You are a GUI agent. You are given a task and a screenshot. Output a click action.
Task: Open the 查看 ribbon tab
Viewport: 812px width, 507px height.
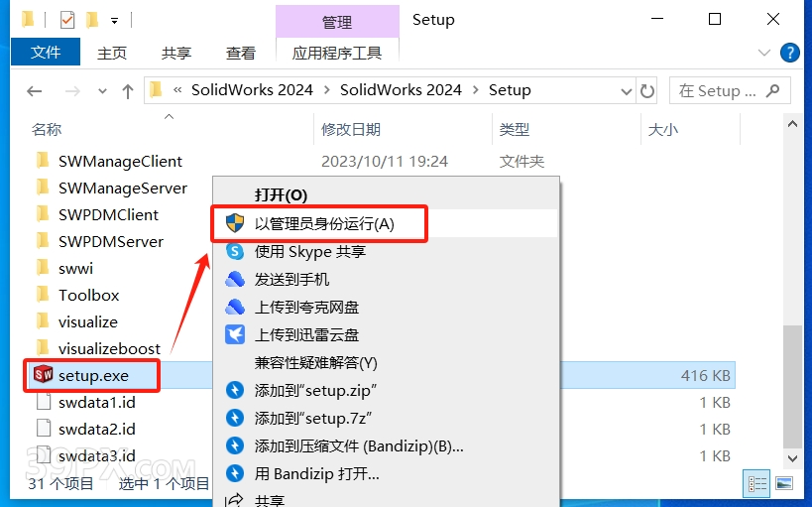(240, 53)
